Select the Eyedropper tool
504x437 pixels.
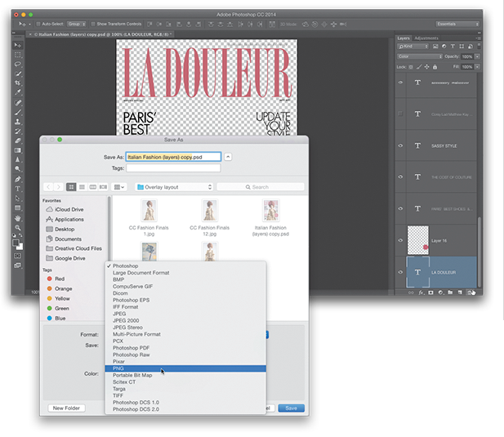point(18,92)
